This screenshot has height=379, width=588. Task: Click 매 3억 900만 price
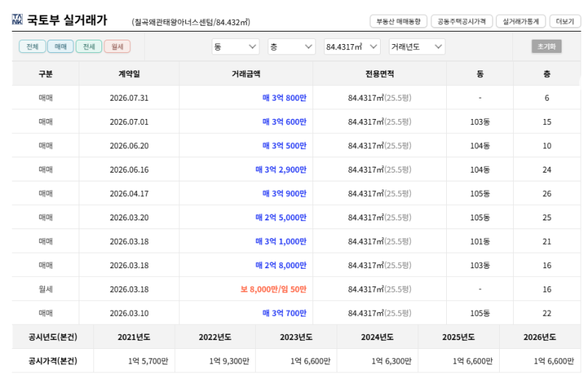284,194
